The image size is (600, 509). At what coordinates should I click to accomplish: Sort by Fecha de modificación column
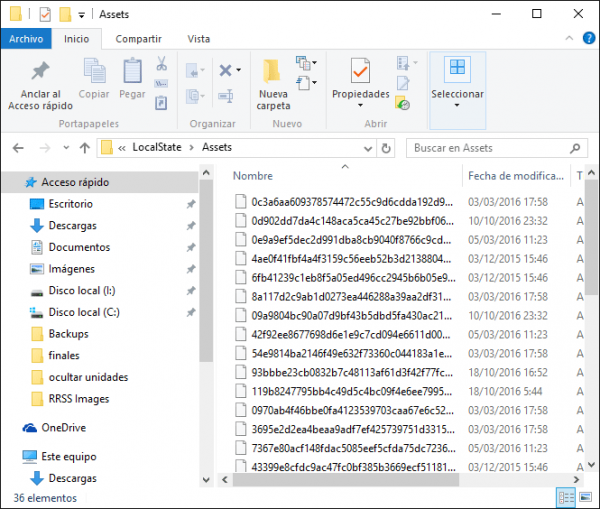pyautogui.click(x=516, y=176)
